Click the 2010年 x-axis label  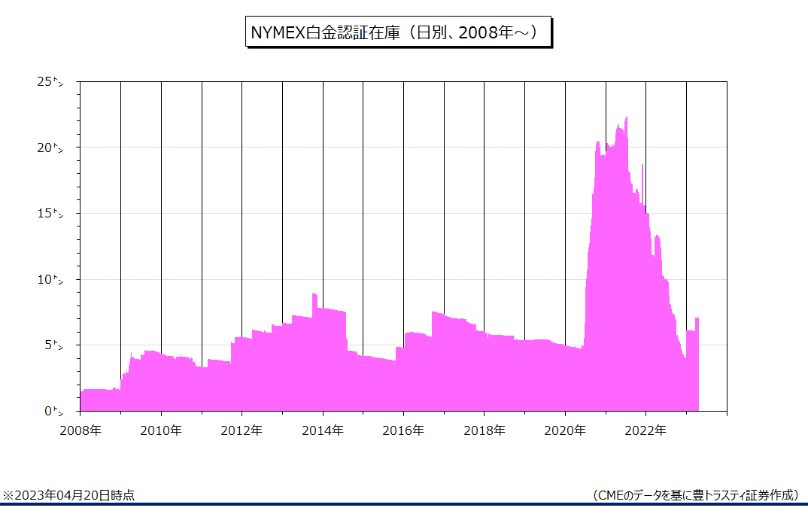161,430
